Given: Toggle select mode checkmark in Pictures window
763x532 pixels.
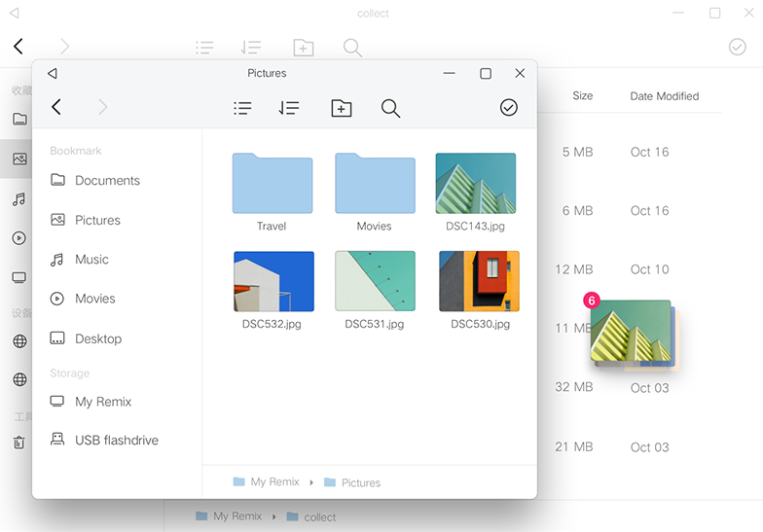Looking at the screenshot, I should click(x=508, y=107).
